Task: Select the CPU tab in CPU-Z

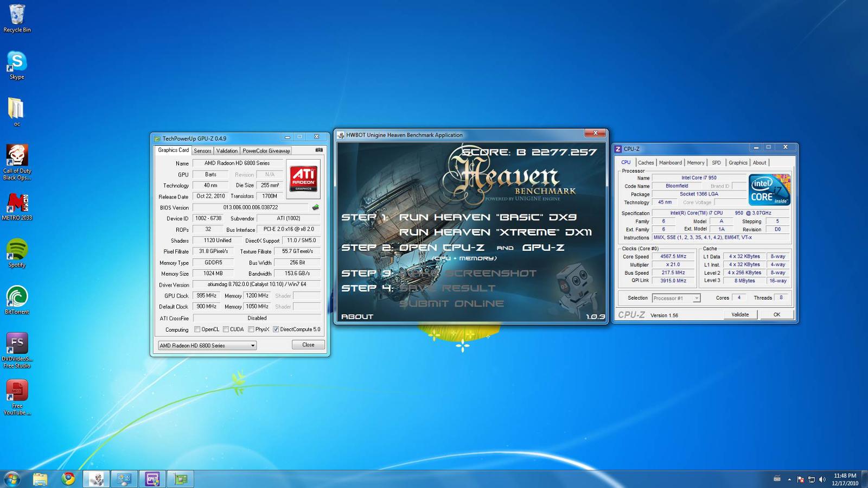Action: click(x=626, y=162)
